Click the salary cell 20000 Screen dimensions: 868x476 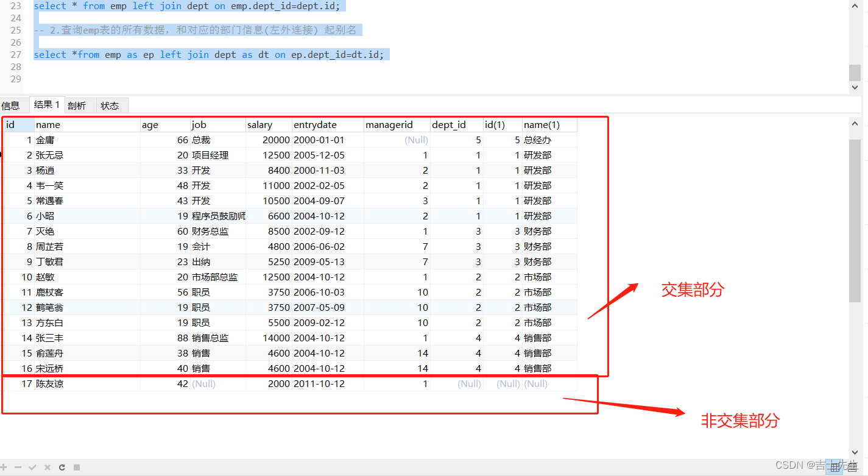(269, 140)
